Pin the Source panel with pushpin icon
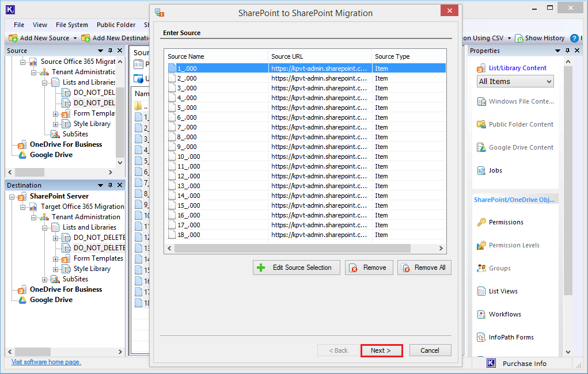The height and width of the screenshot is (374, 588). (x=110, y=50)
